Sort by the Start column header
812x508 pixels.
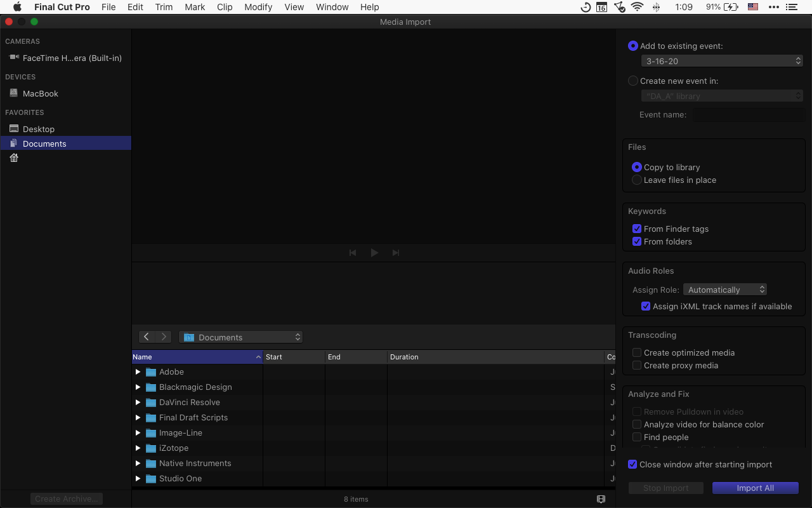click(294, 357)
